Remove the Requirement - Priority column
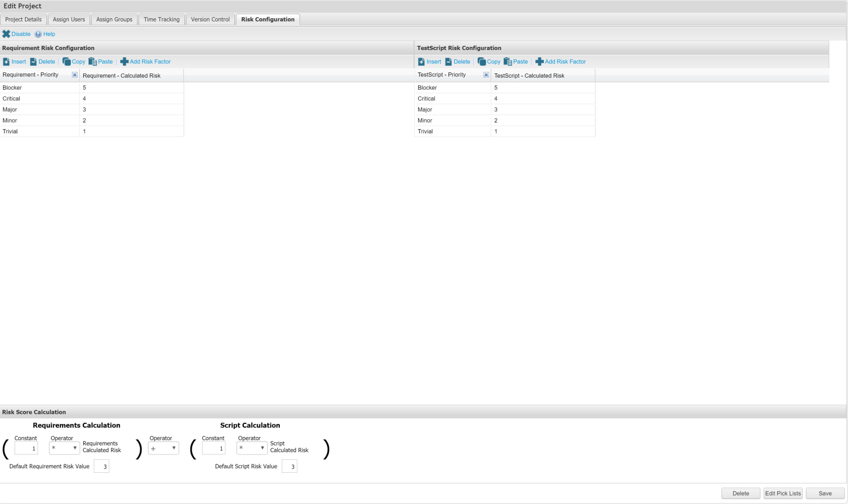The width and height of the screenshot is (848, 504). 74,75
